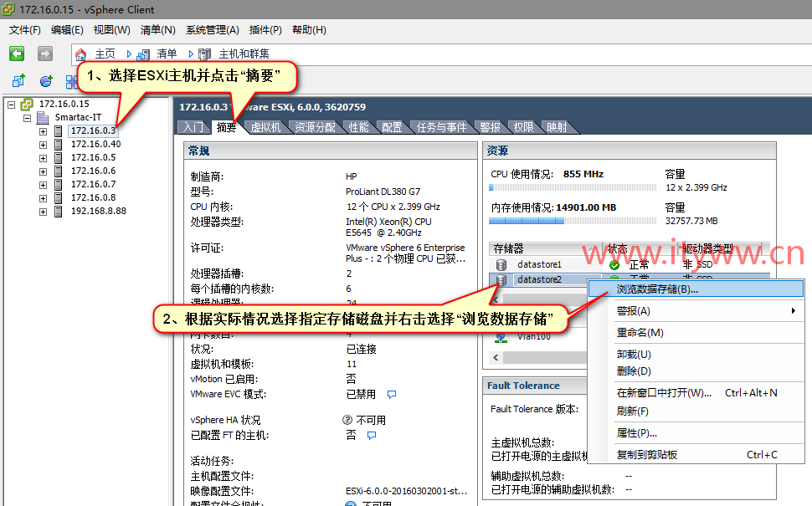Switch to the 配置 tab
Viewport: 812px width, 506px height.
[x=392, y=127]
